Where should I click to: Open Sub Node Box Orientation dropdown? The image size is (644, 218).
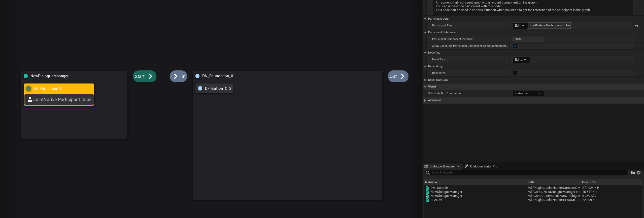point(528,94)
